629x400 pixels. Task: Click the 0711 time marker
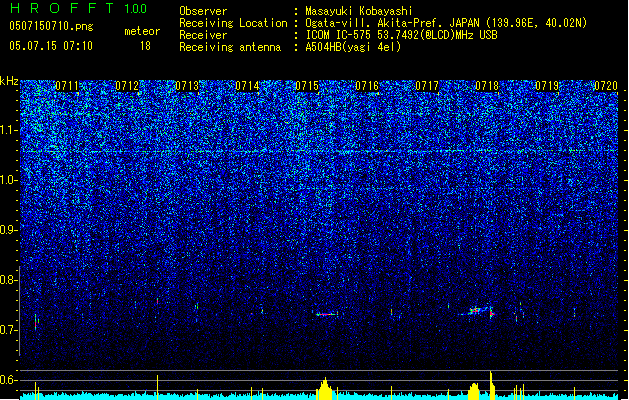click(x=67, y=86)
